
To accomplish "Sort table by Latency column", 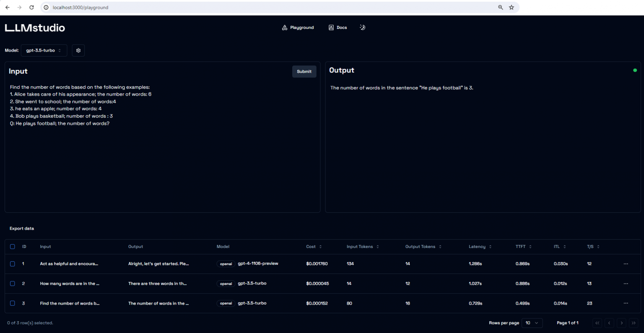I will point(480,247).
